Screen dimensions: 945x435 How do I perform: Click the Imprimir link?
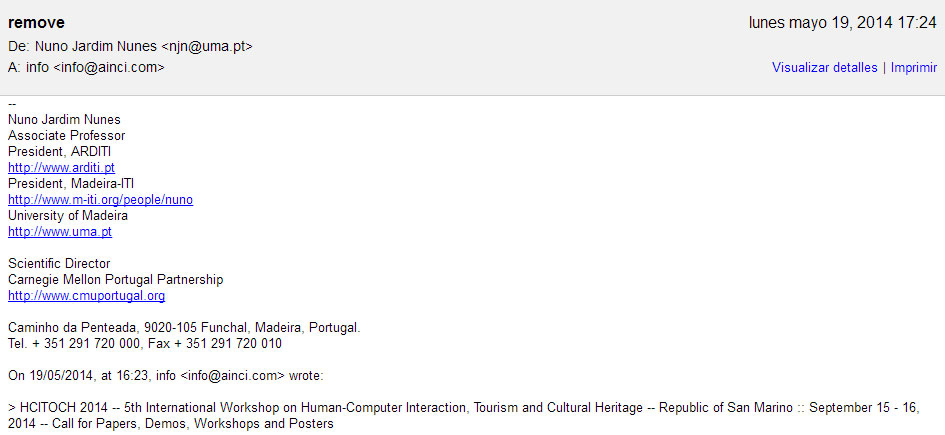[x=914, y=67]
